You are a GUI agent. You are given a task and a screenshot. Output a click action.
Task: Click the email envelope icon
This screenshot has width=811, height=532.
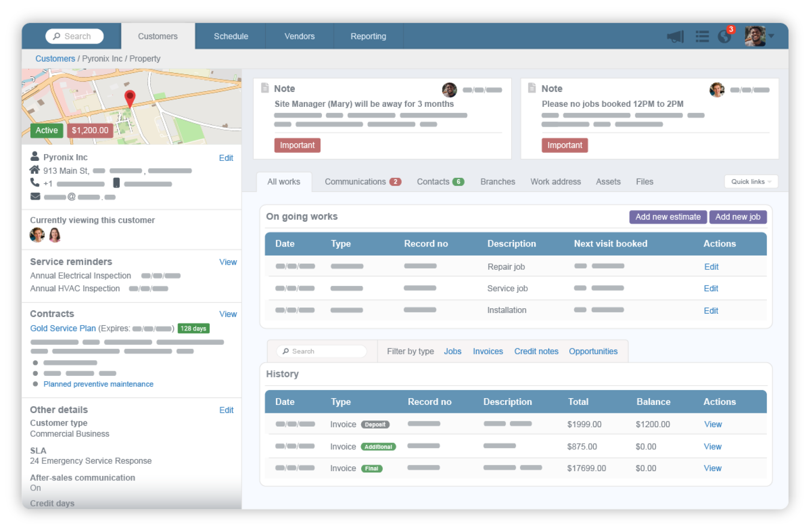point(35,196)
